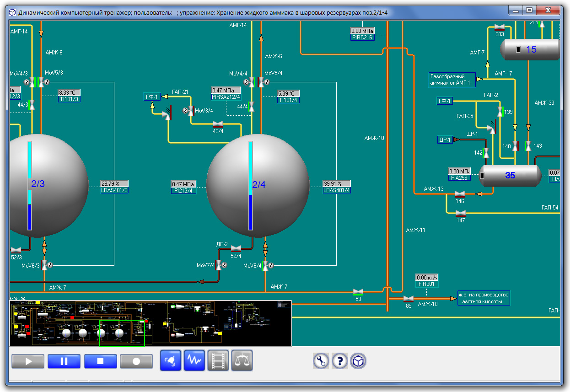Select valve 53 on the АМЖ-7 line
Screen dimensions: 570x392
(x=358, y=291)
